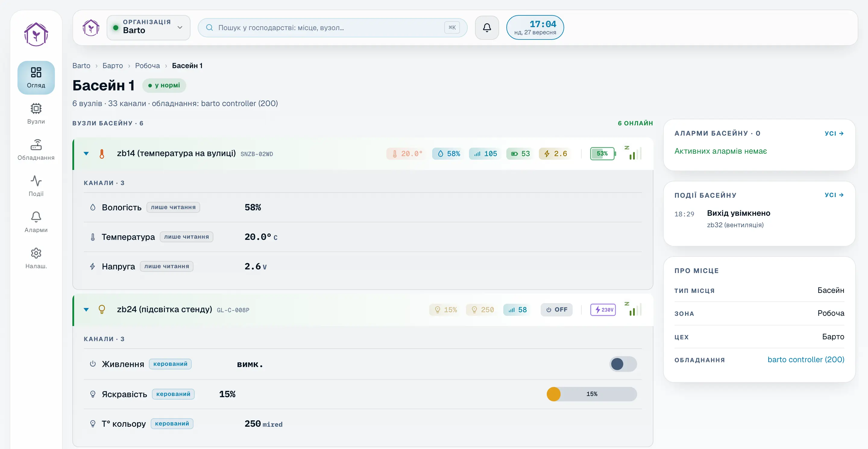
Task: Go to Барто breadcrumb
Action: point(112,66)
